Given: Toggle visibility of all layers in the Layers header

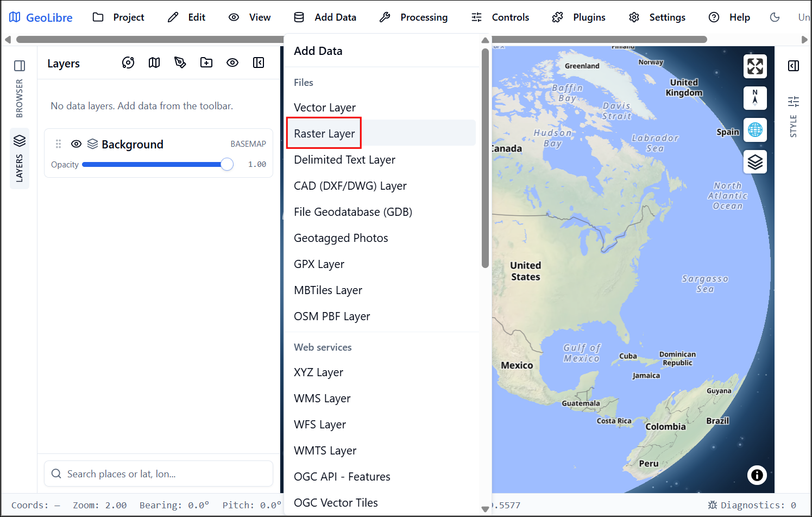Looking at the screenshot, I should (232, 63).
